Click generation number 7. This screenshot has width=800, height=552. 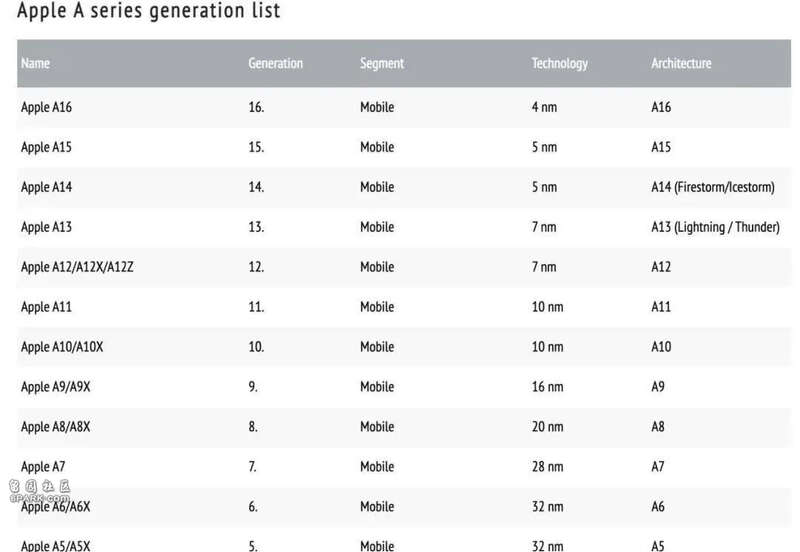point(253,466)
